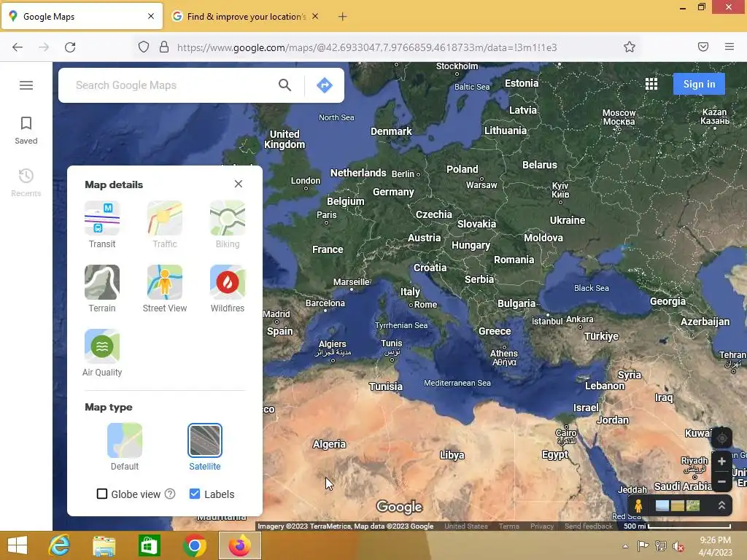Image resolution: width=747 pixels, height=560 pixels.
Task: Close the Map details panel
Action: (239, 184)
